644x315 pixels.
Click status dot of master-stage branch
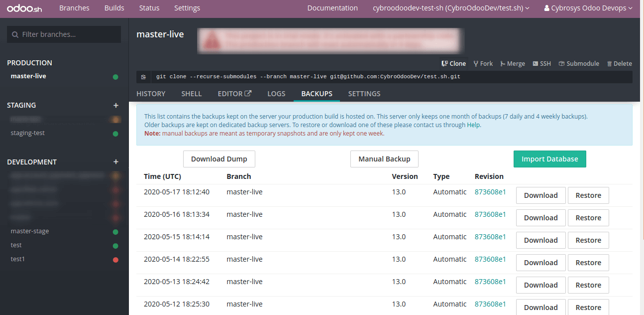point(115,232)
